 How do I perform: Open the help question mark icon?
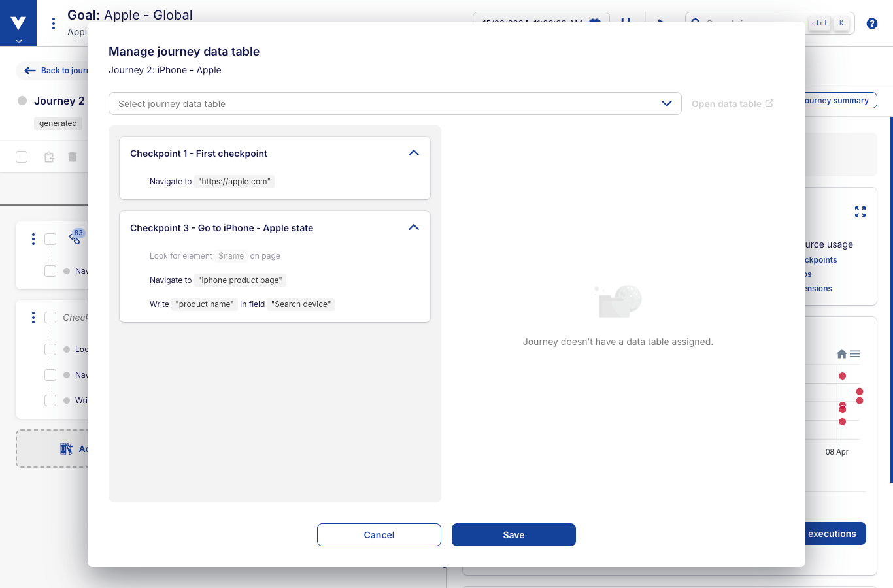pyautogui.click(x=871, y=24)
